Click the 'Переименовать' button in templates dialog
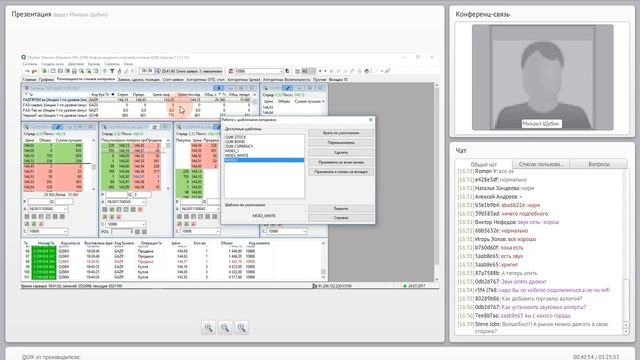The image size is (640, 360). [341, 143]
